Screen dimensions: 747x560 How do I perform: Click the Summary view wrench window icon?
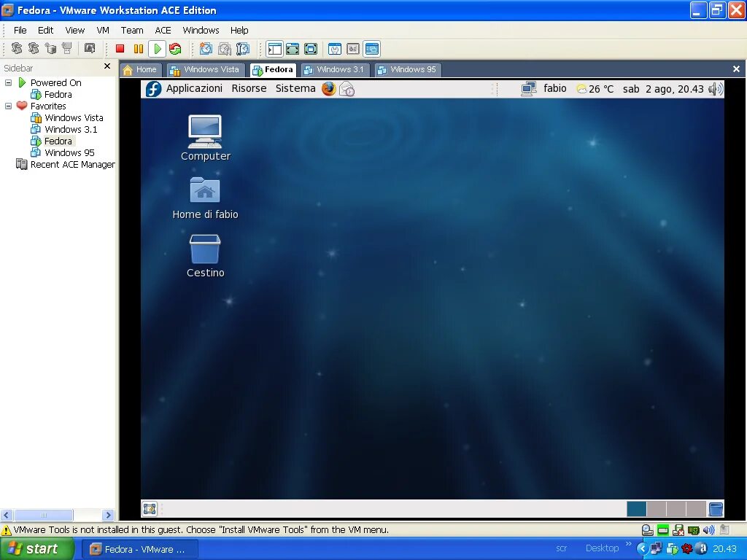tap(335, 49)
